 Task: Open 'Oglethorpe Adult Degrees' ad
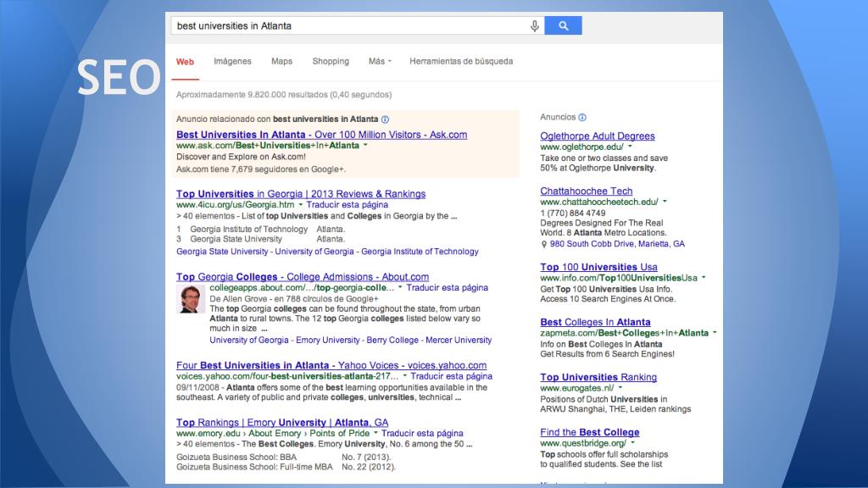598,136
